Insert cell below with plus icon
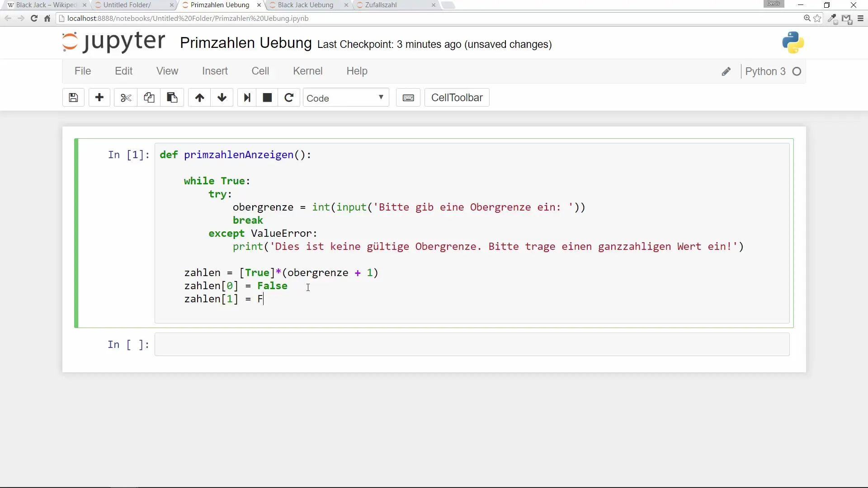Image resolution: width=868 pixels, height=488 pixels. [99, 98]
